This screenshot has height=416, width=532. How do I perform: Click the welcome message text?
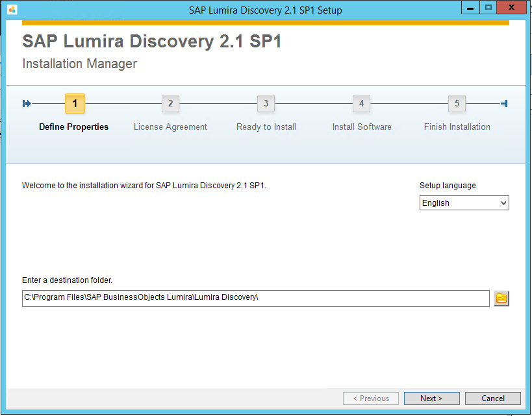pyautogui.click(x=144, y=186)
